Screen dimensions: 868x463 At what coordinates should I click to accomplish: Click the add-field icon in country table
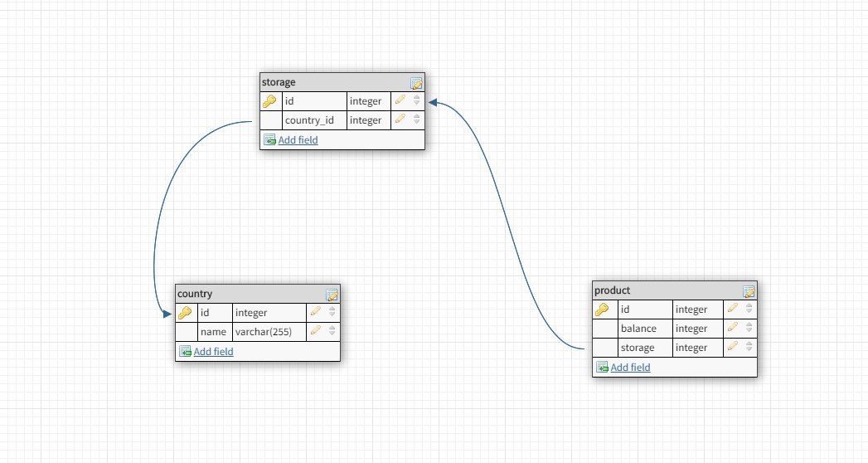(185, 351)
